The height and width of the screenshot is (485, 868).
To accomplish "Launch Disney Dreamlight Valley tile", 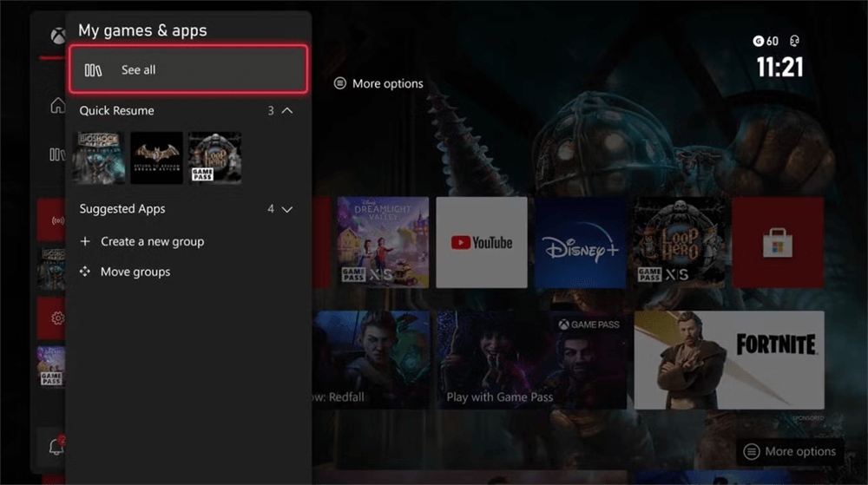I will click(x=383, y=242).
